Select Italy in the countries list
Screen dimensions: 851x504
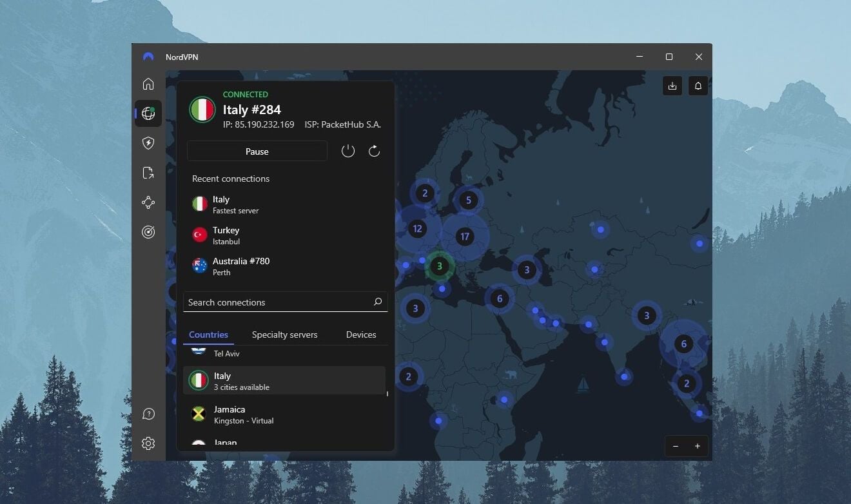284,380
